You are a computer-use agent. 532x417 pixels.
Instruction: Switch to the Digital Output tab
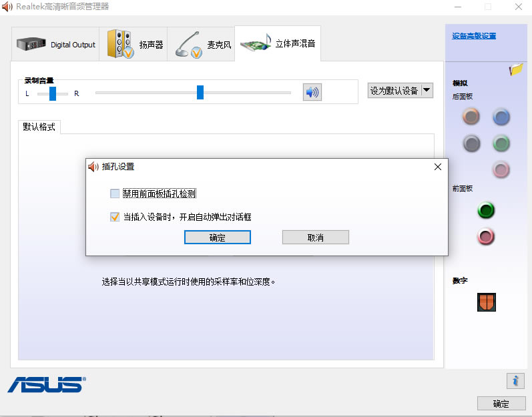pyautogui.click(x=56, y=45)
